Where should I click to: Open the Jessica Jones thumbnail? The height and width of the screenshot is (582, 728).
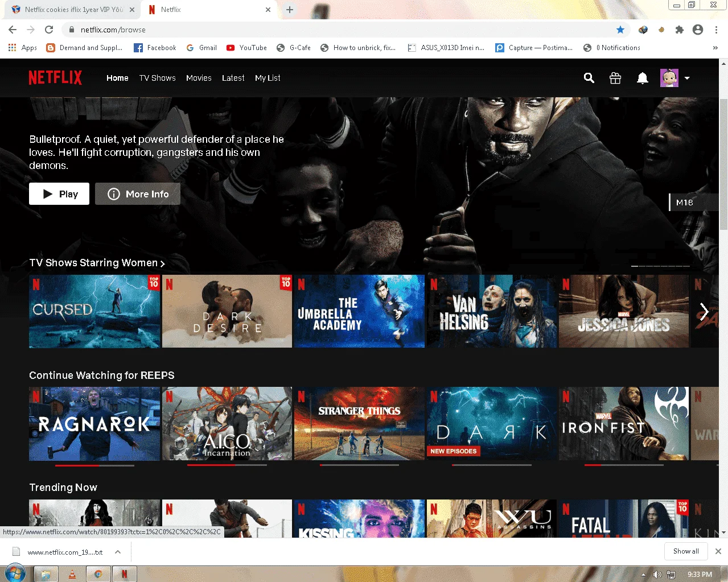(624, 311)
